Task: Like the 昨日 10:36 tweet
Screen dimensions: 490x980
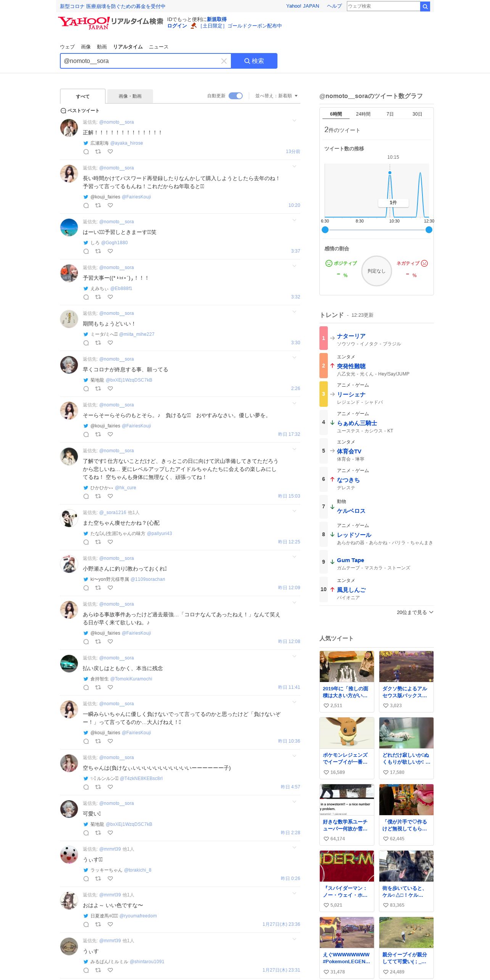Action: [x=110, y=741]
